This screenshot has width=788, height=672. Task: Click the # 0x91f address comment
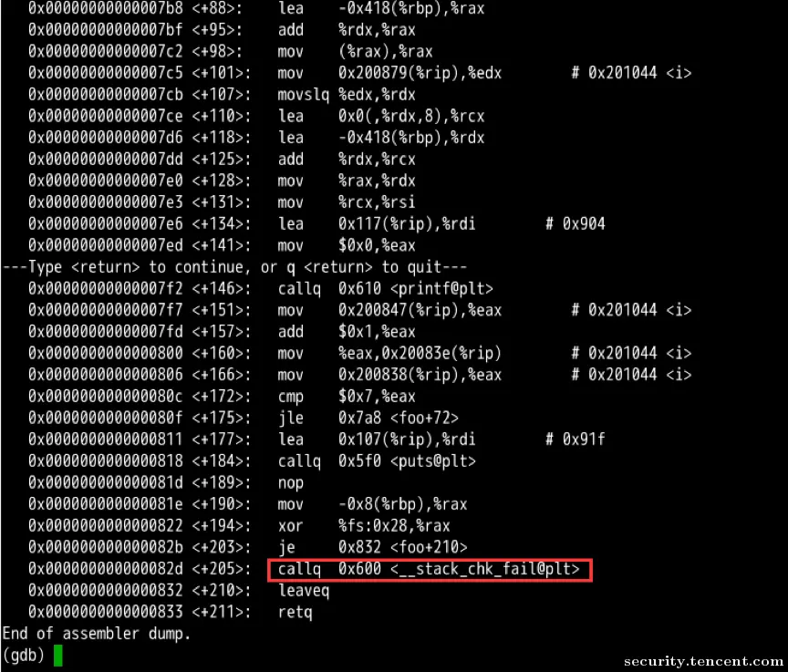tap(575, 439)
